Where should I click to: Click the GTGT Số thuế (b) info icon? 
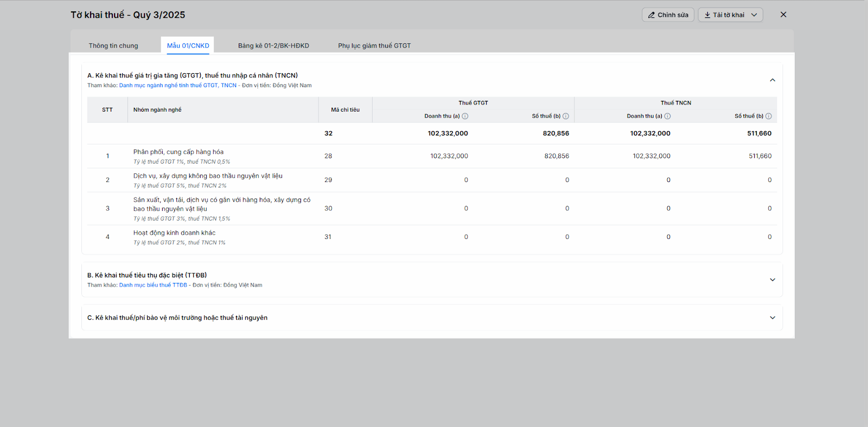coord(566,116)
